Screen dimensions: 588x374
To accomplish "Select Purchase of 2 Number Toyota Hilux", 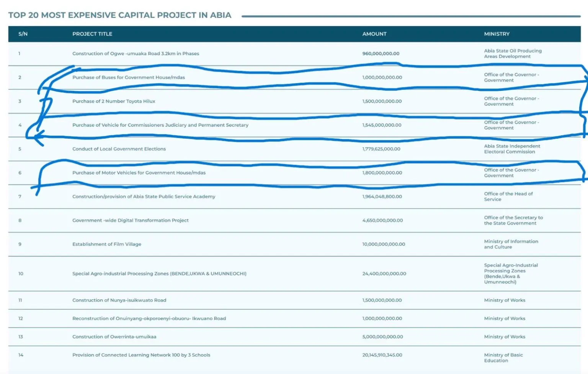I will [x=114, y=102].
